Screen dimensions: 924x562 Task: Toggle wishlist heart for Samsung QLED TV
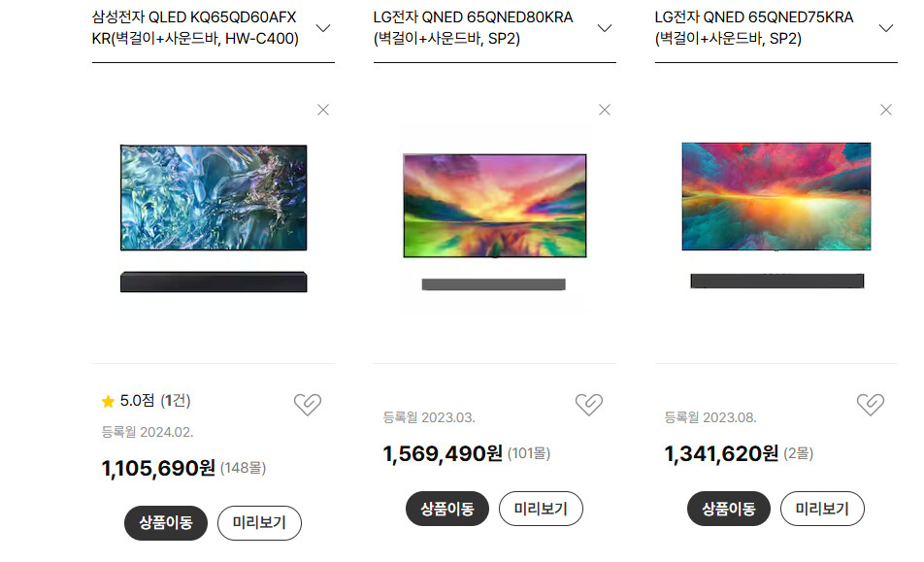[x=308, y=404]
